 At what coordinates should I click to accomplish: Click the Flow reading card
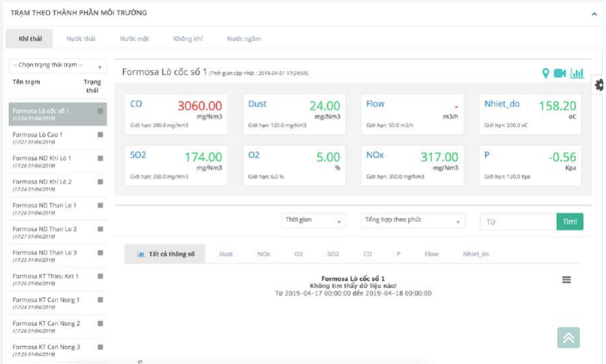413,114
